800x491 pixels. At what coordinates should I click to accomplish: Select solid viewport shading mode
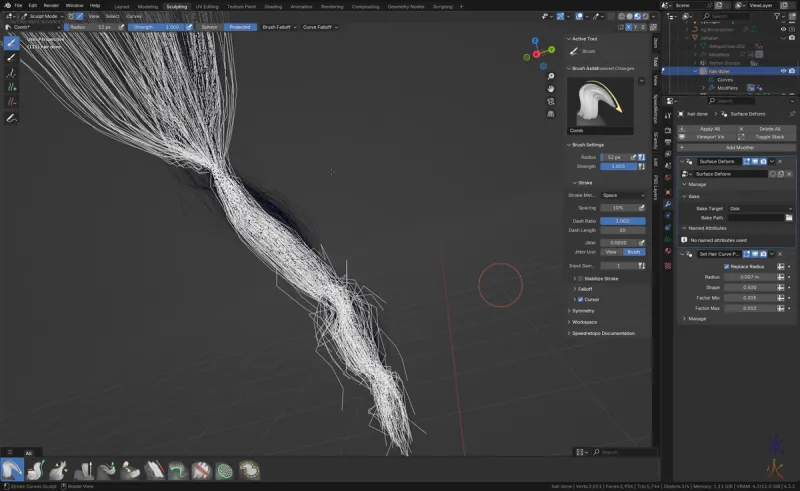[x=629, y=16]
